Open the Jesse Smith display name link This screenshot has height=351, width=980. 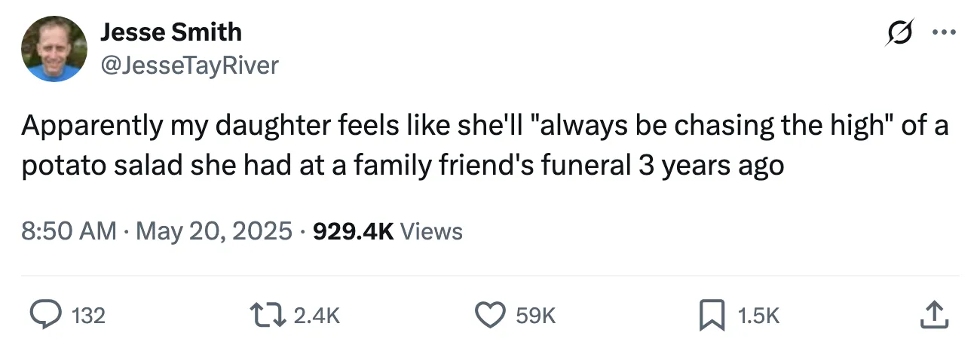pos(171,32)
